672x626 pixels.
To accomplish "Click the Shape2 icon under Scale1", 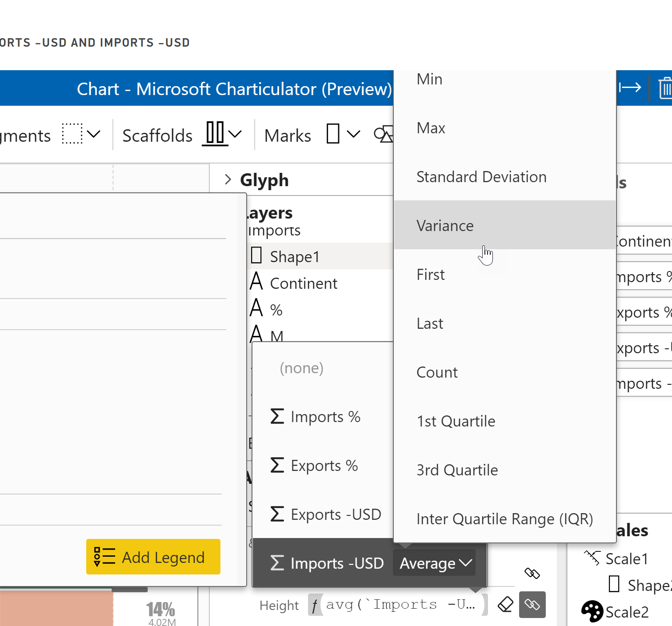I will click(614, 585).
